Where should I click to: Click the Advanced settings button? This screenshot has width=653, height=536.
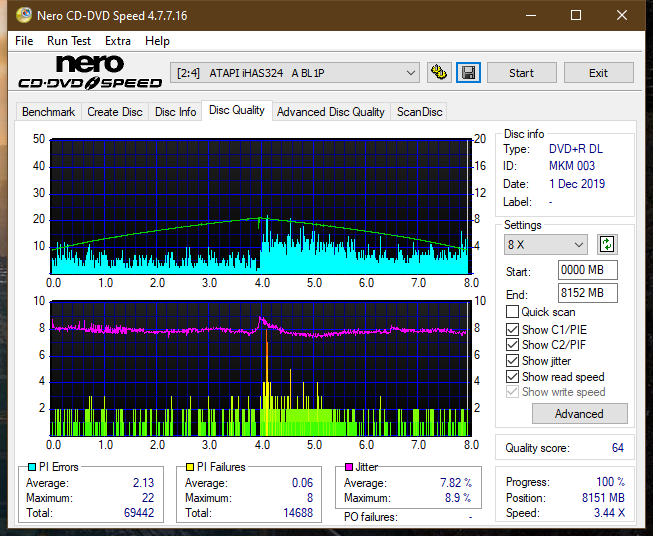[x=579, y=414]
